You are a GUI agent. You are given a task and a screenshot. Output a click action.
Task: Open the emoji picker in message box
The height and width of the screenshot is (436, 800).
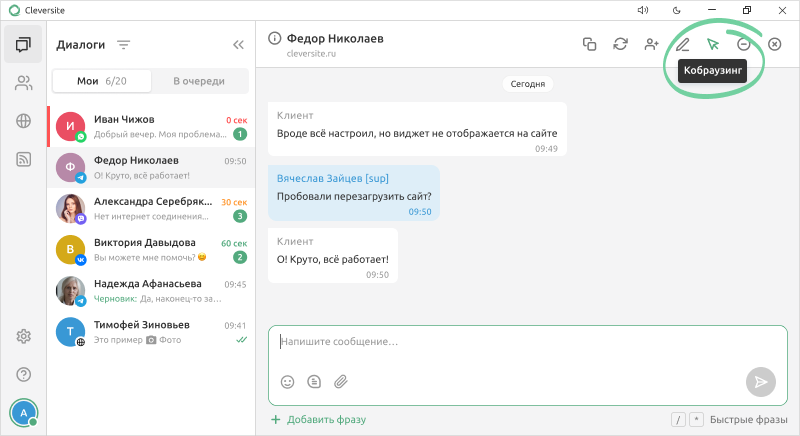288,381
